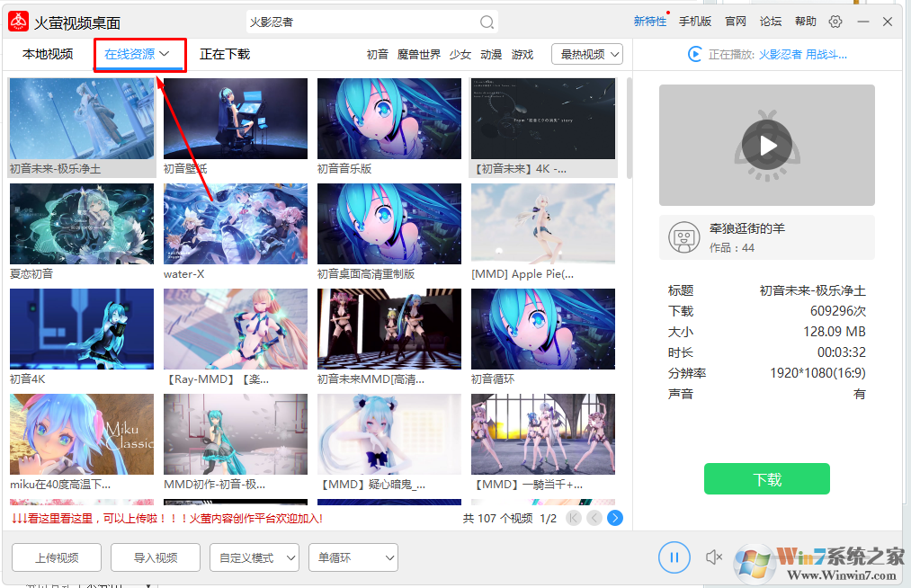Click the video list vertical scrollbar
This screenshot has height=588, width=911.
(x=630, y=128)
